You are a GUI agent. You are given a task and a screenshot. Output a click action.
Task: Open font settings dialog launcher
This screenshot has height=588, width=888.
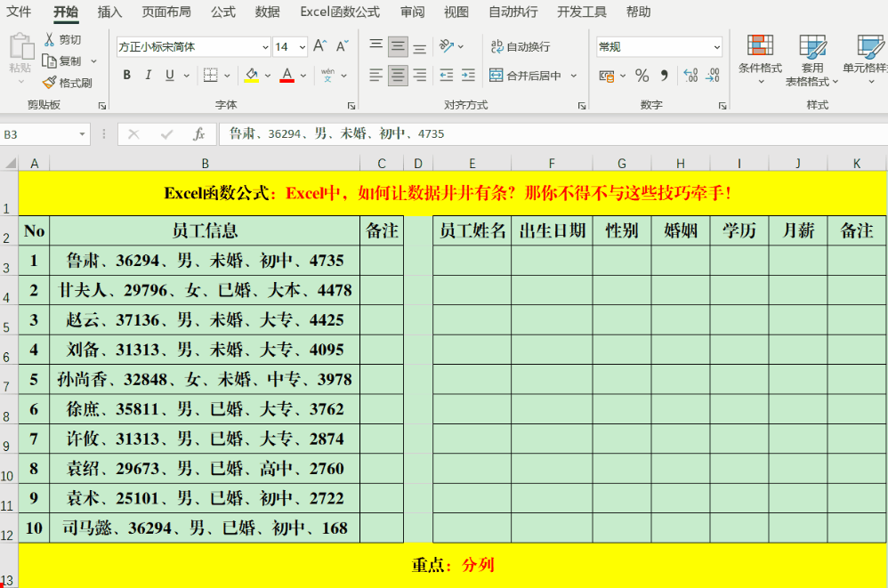(351, 106)
